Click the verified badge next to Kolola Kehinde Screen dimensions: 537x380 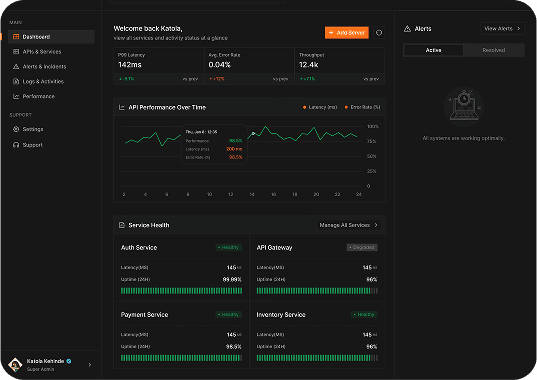coord(69,361)
